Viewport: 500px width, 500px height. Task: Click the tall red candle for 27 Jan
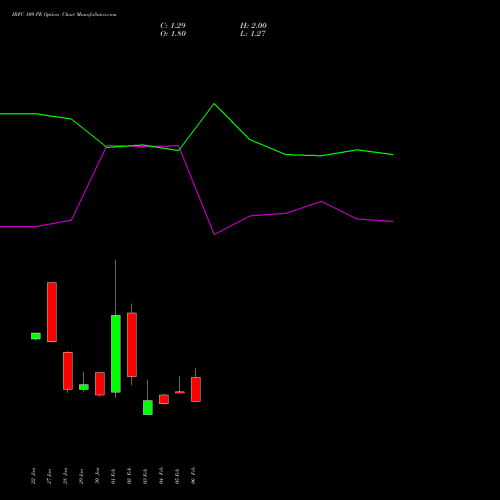click(x=52, y=312)
